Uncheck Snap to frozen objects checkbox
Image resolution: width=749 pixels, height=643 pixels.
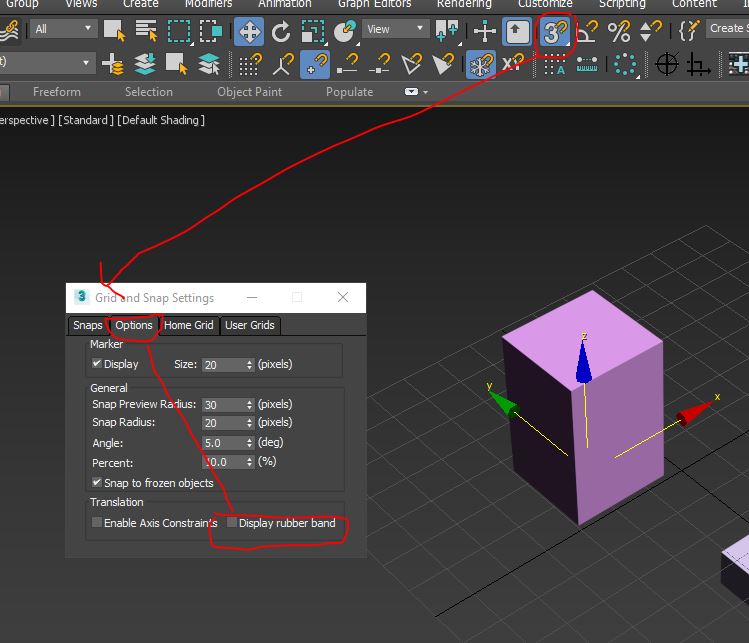(97, 482)
